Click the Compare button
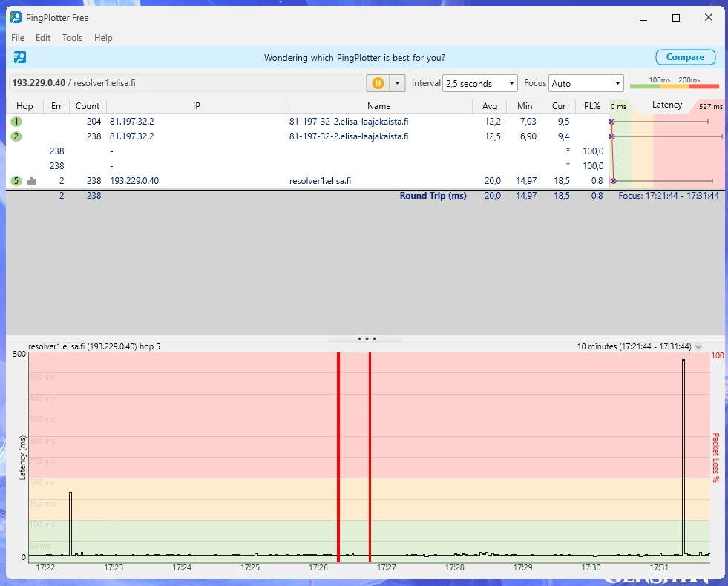The width and height of the screenshot is (728, 586). (685, 57)
